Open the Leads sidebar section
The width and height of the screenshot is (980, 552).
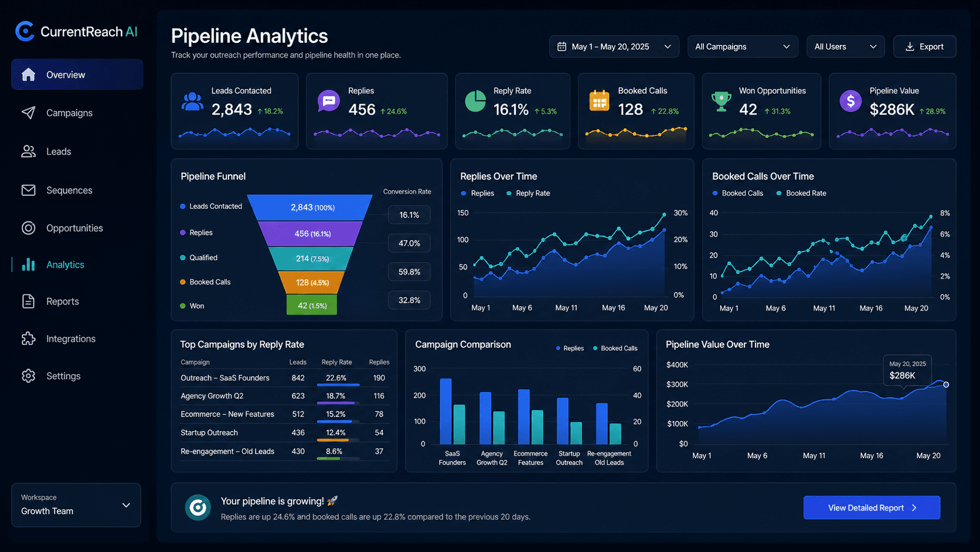pos(77,151)
